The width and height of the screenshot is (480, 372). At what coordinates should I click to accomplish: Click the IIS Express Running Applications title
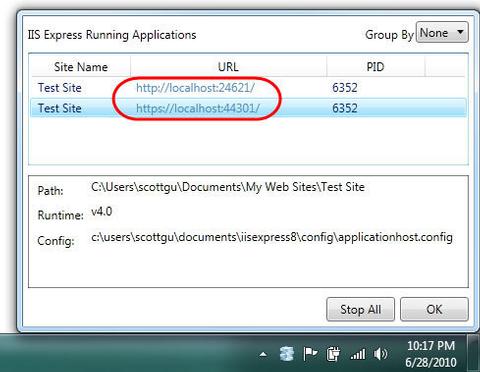pyautogui.click(x=112, y=35)
